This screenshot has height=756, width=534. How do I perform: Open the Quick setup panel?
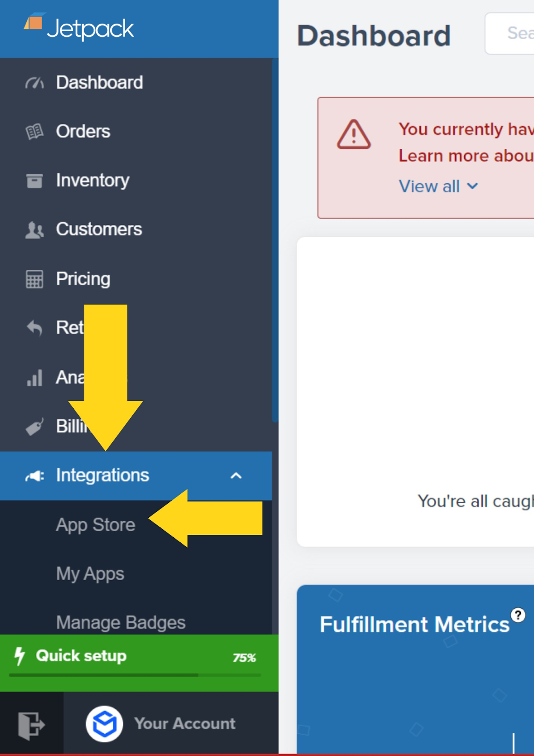point(139,663)
